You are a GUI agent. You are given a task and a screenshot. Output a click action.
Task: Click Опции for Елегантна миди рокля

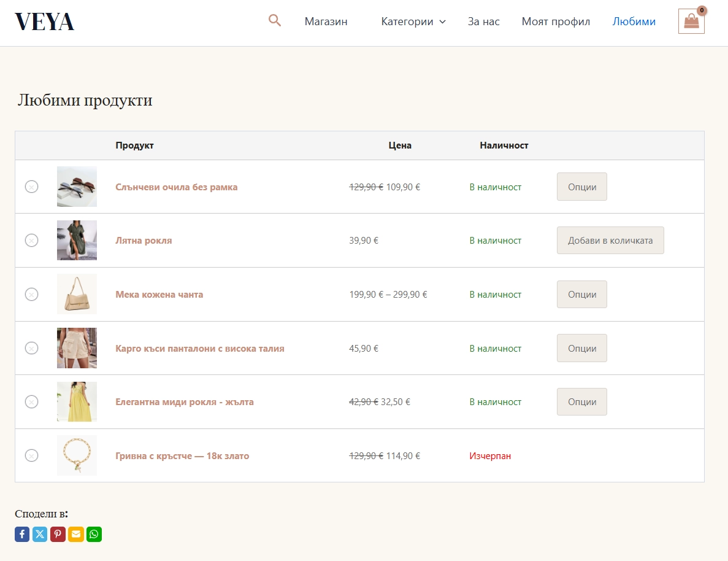click(x=582, y=401)
